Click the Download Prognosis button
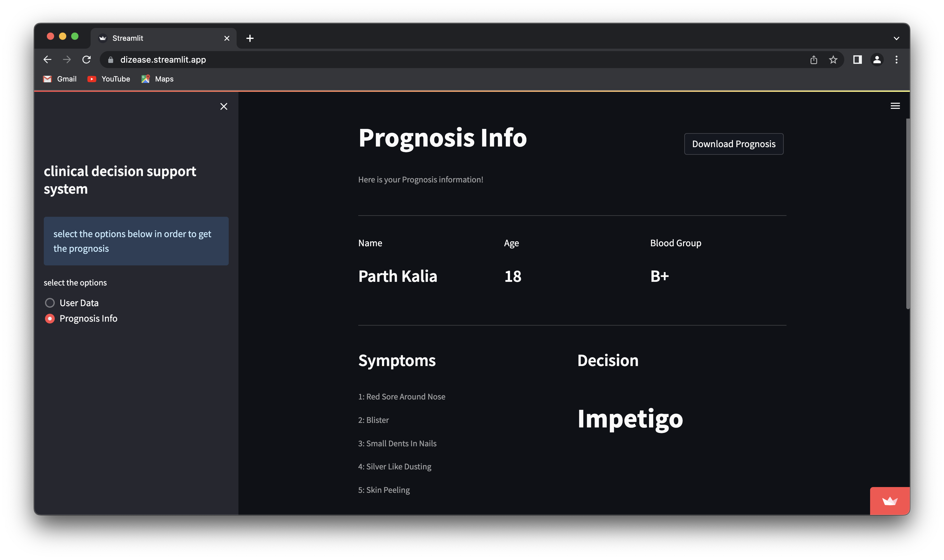944x560 pixels. tap(733, 144)
